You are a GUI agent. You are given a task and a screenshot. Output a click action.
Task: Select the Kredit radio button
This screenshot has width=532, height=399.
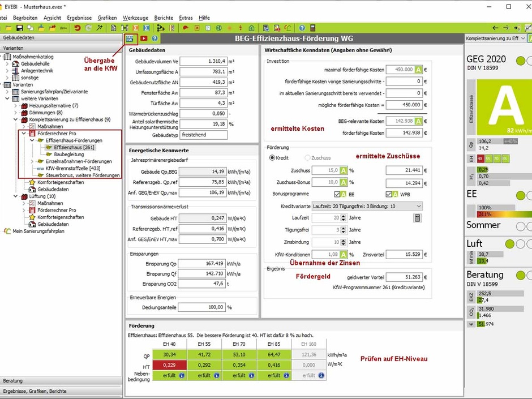point(272,157)
